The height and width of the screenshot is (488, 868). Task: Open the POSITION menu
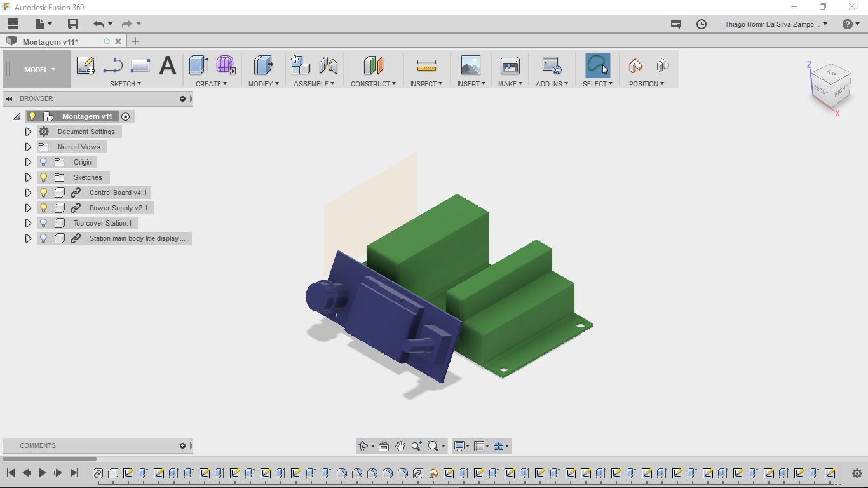coord(646,84)
